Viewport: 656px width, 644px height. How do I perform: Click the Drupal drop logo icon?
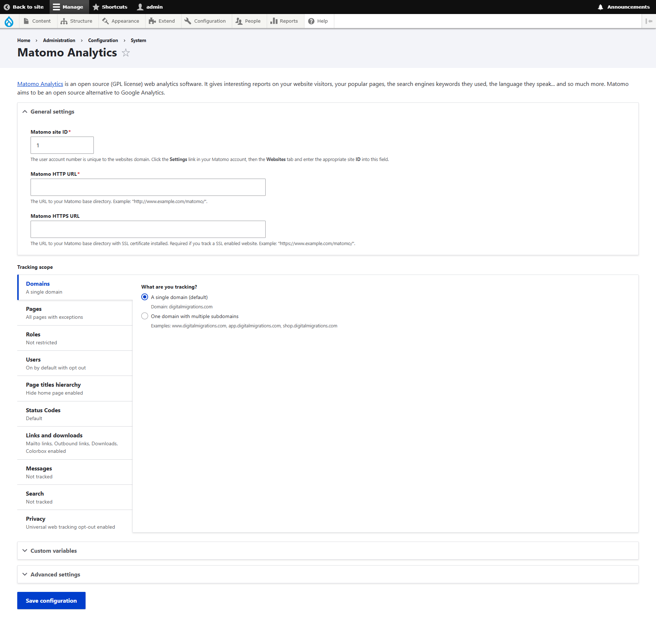pos(9,21)
